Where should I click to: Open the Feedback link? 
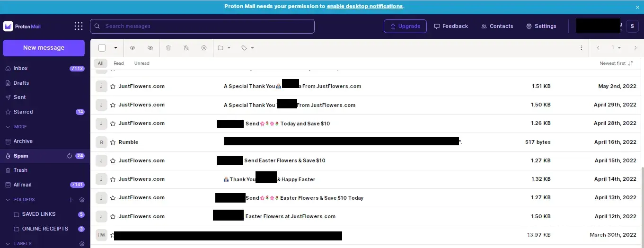451,26
